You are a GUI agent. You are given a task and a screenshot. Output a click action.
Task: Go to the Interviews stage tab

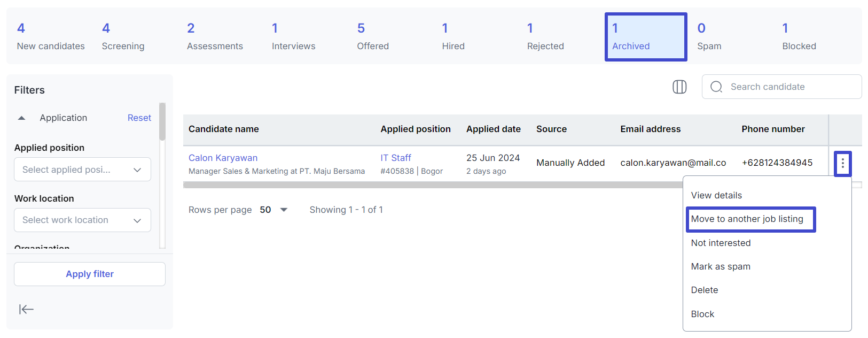point(293,37)
